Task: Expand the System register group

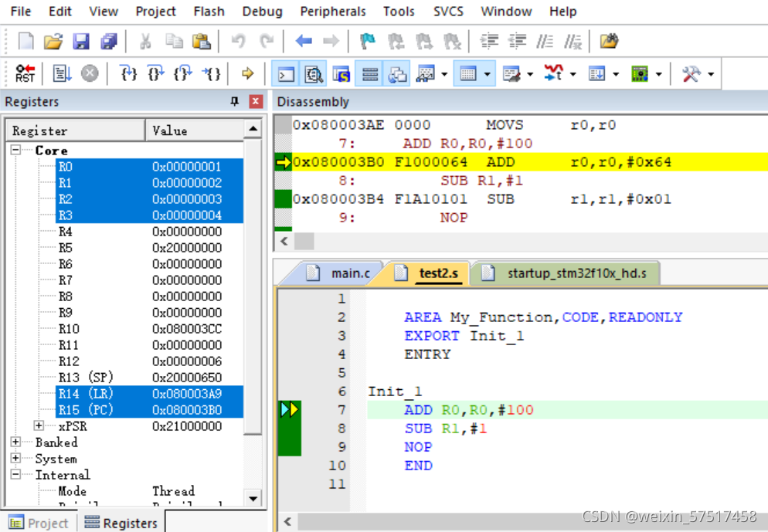Action: coord(15,458)
